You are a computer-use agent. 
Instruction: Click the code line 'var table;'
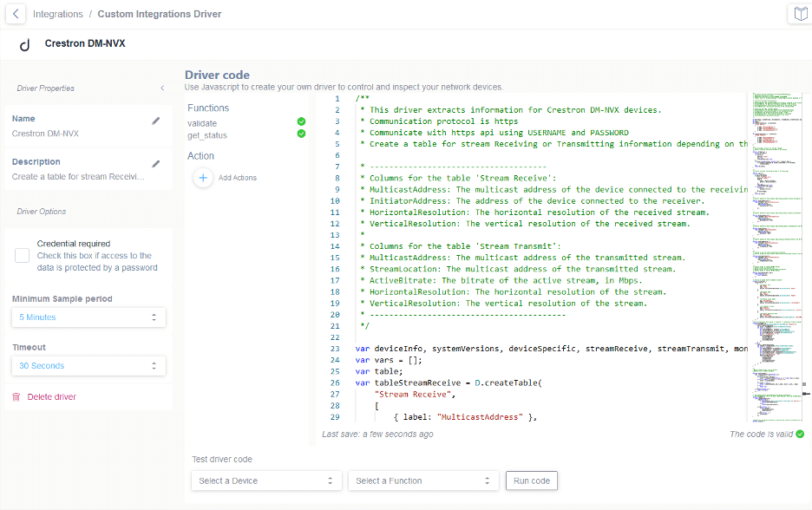(379, 371)
